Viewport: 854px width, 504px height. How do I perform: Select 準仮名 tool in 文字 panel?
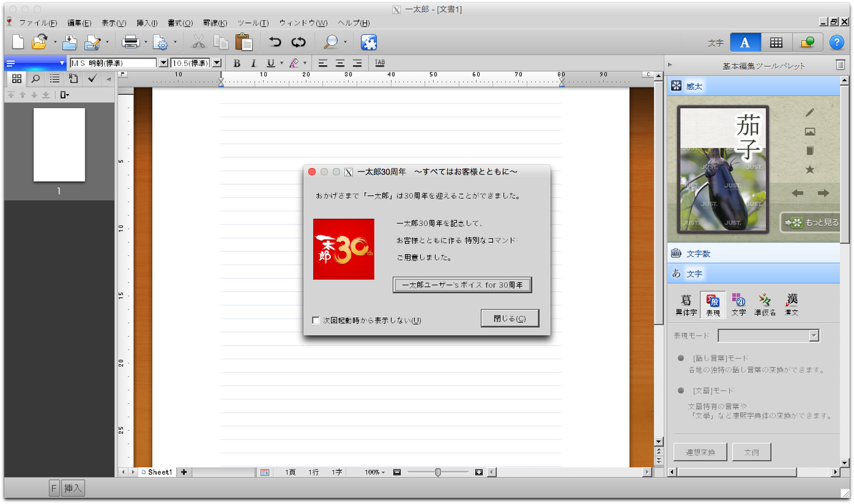(765, 304)
